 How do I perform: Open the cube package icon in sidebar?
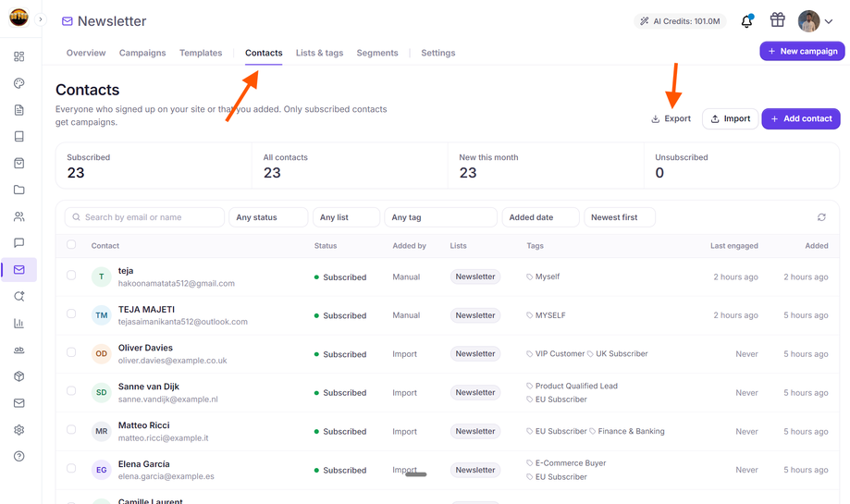click(x=19, y=376)
